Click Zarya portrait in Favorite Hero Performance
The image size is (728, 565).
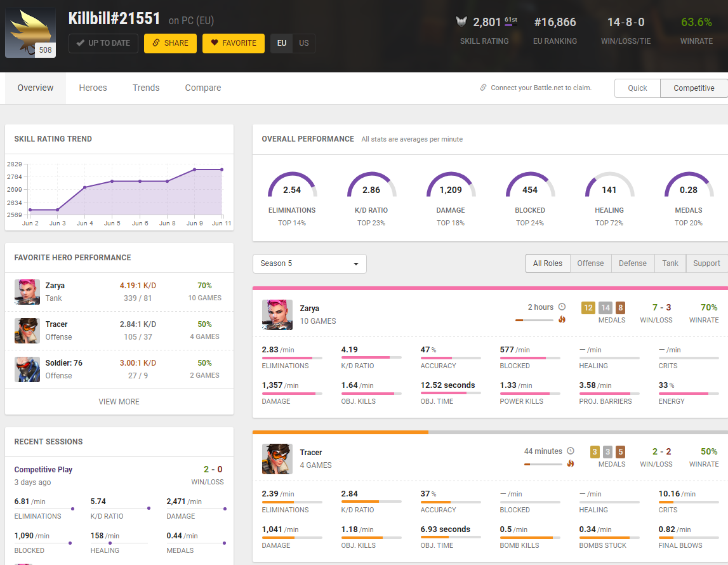27,291
